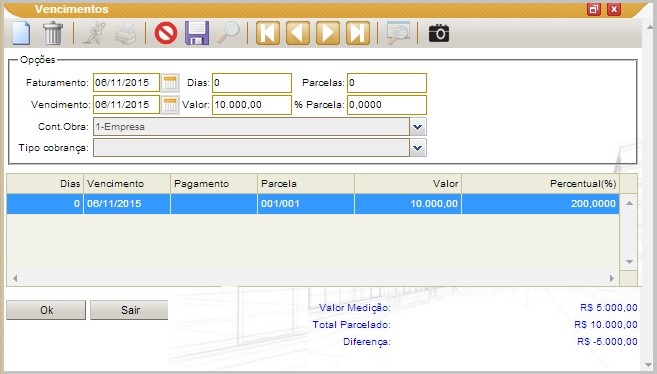
Task: Expand the Cont.Obra dropdown
Action: pos(418,126)
